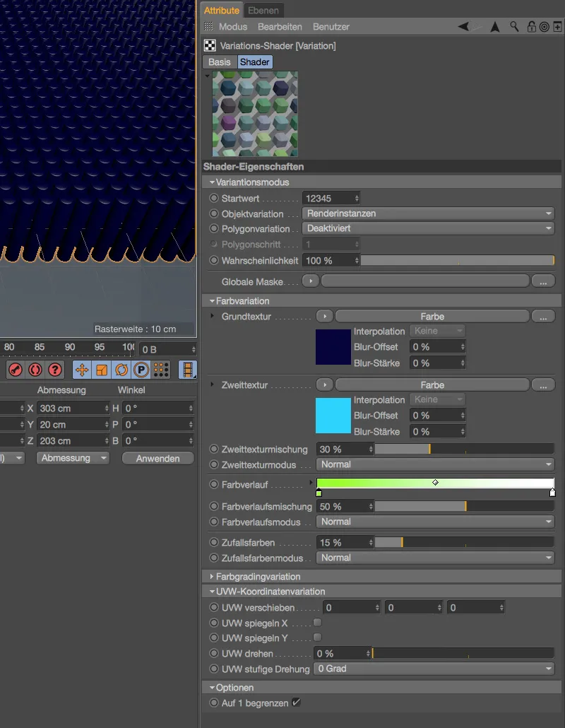Click the magnifier search icon
Image resolution: width=565 pixels, height=728 pixels.
pyautogui.click(x=514, y=27)
